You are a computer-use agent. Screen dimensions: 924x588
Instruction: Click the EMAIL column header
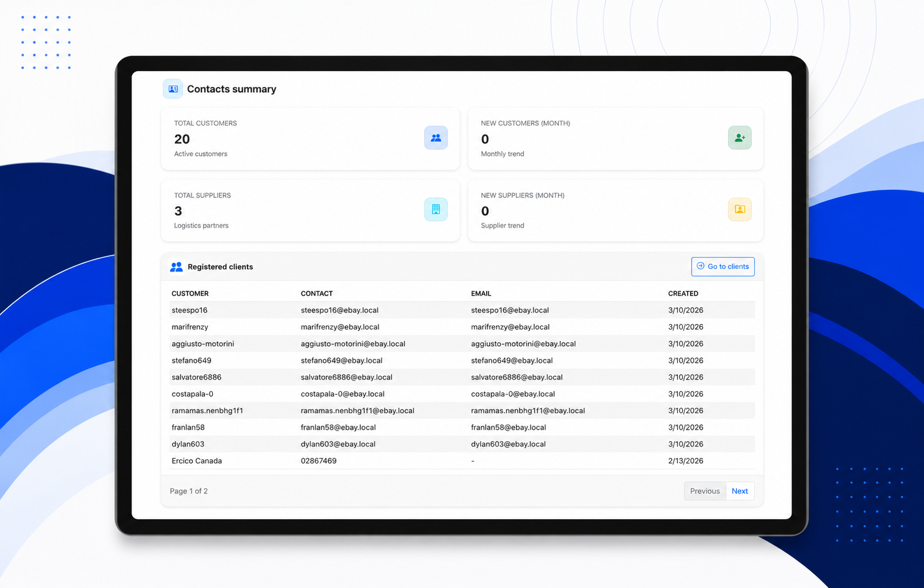click(481, 294)
